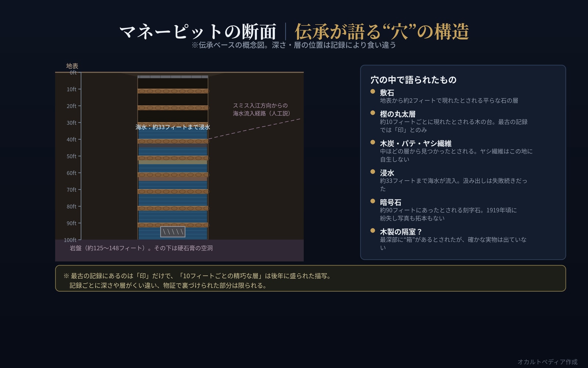Click the footnote line '記録ごとに深さや層がくい違い'
Viewport: 588px width, 368px height.
click(169, 285)
